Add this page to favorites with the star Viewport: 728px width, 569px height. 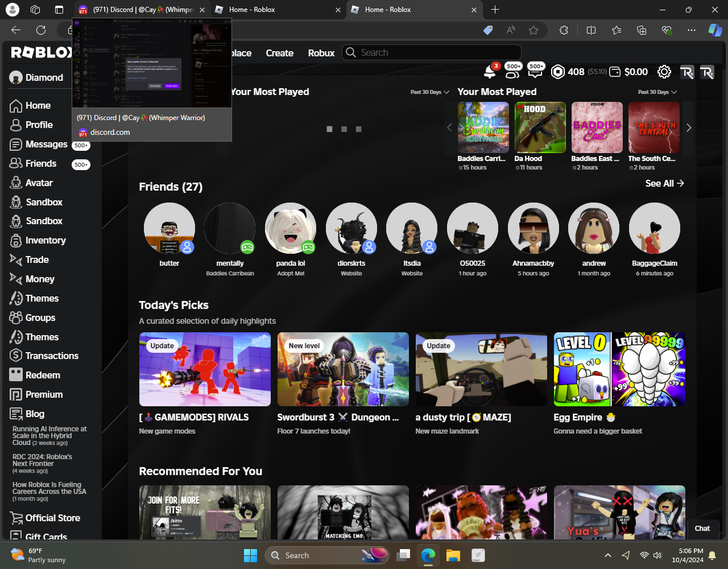click(x=533, y=30)
